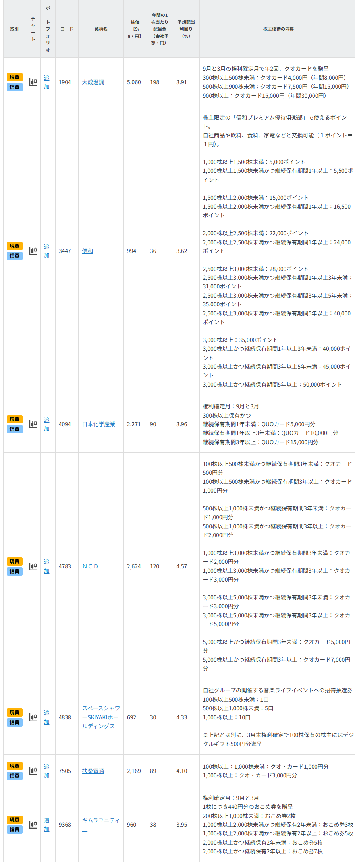Open chart icon for 日本化学産業 row
The height and width of the screenshot is (868, 355).
(x=33, y=424)
